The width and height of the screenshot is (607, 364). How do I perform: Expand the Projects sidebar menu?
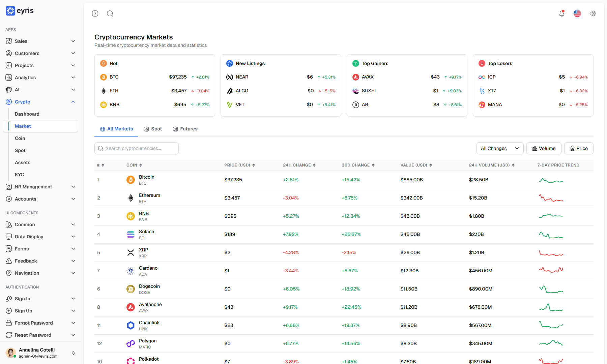(x=40, y=65)
